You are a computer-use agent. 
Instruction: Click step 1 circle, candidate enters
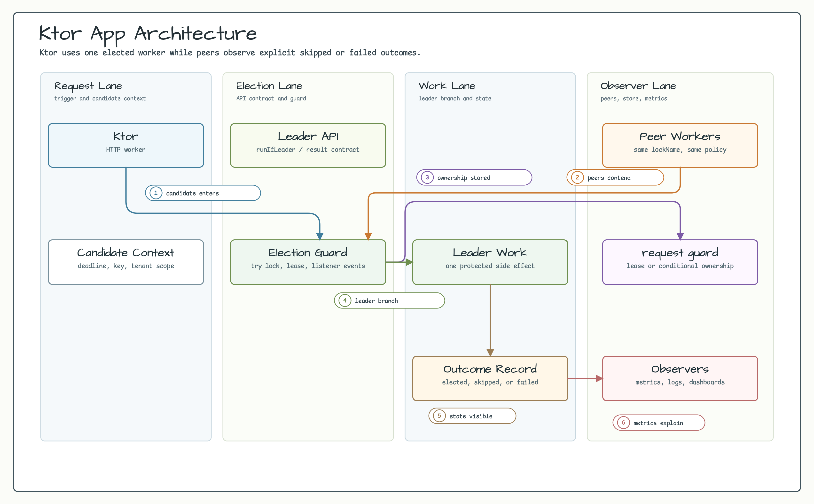pyautogui.click(x=156, y=193)
